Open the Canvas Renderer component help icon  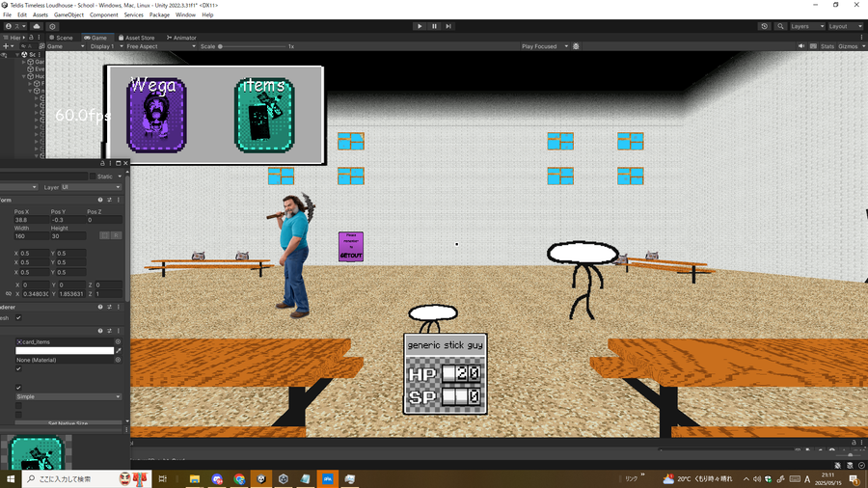coord(100,307)
